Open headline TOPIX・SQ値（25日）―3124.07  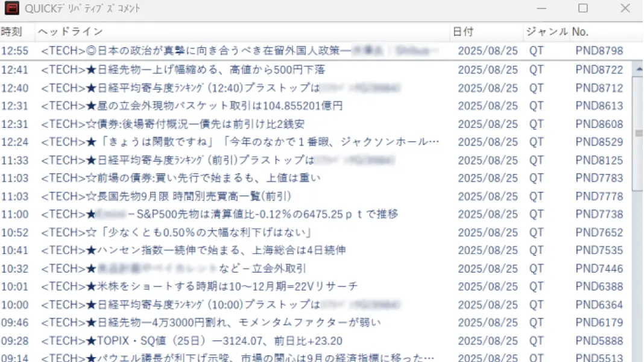192,341
